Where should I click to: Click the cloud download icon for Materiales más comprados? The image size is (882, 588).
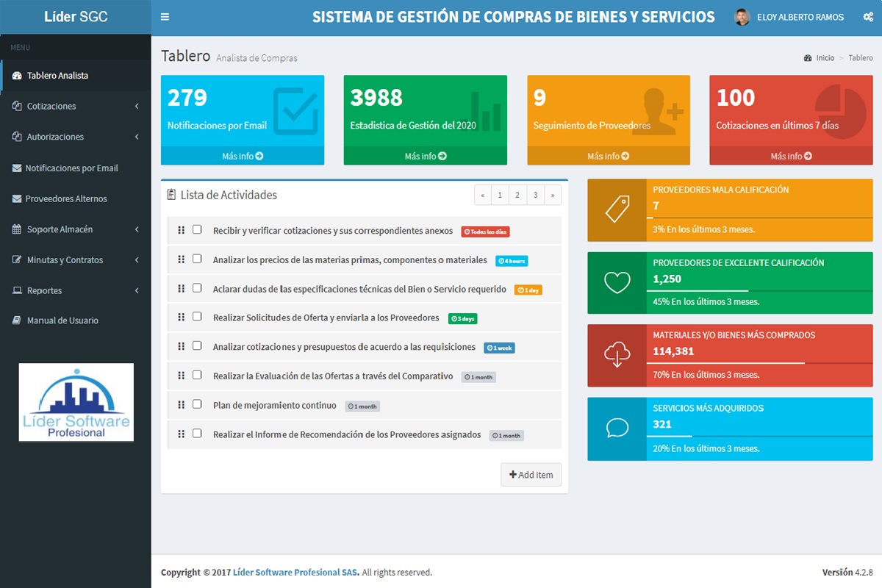pyautogui.click(x=617, y=356)
